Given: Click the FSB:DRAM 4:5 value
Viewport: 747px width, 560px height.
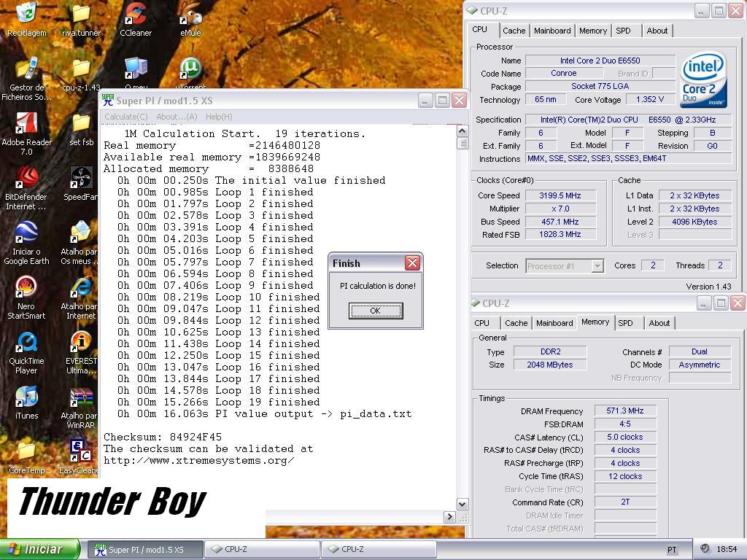Looking at the screenshot, I should [x=625, y=424].
